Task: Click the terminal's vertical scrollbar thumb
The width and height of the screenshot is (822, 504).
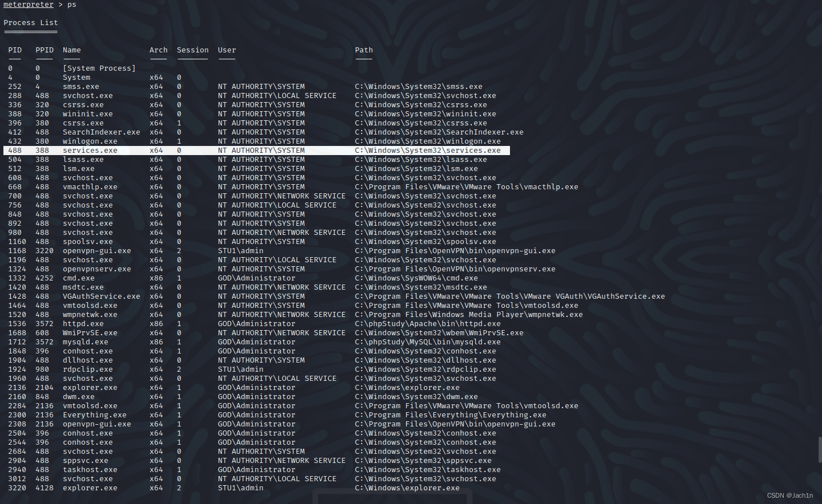Action: point(820,450)
